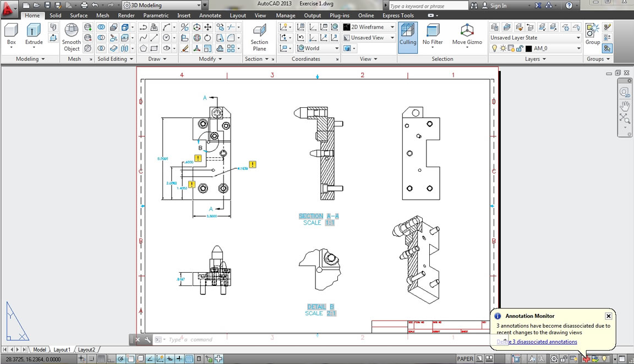The height and width of the screenshot is (364, 634).
Task: Click the coordinates readout in status bar
Action: tap(33, 359)
